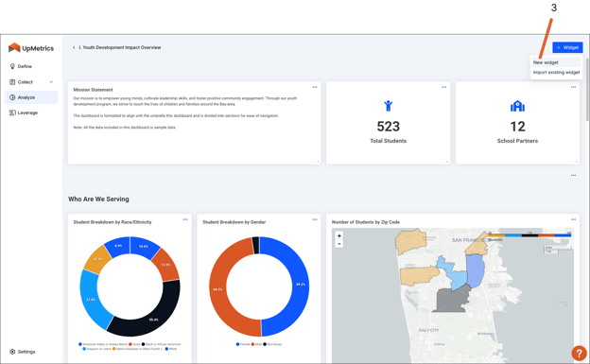Open the orange help button
The image size is (590, 364).
point(579,353)
